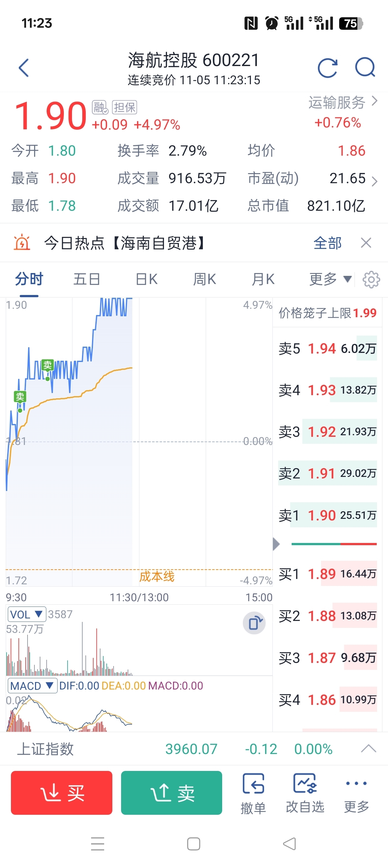
Task: Collapse the order book side arrow
Action: click(276, 544)
